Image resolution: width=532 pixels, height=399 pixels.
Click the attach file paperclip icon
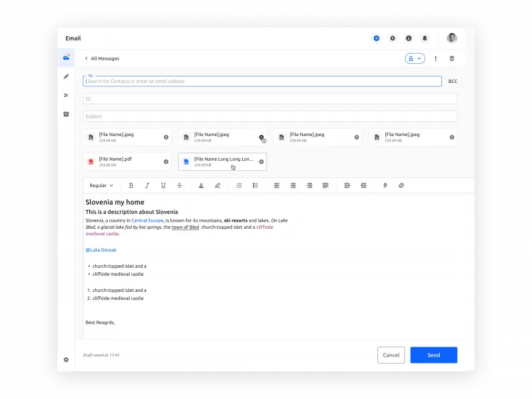pos(384,186)
